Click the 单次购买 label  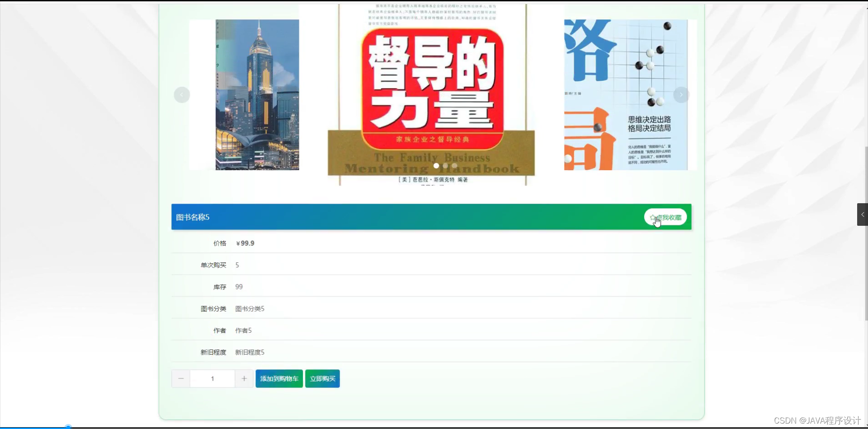[x=213, y=265]
